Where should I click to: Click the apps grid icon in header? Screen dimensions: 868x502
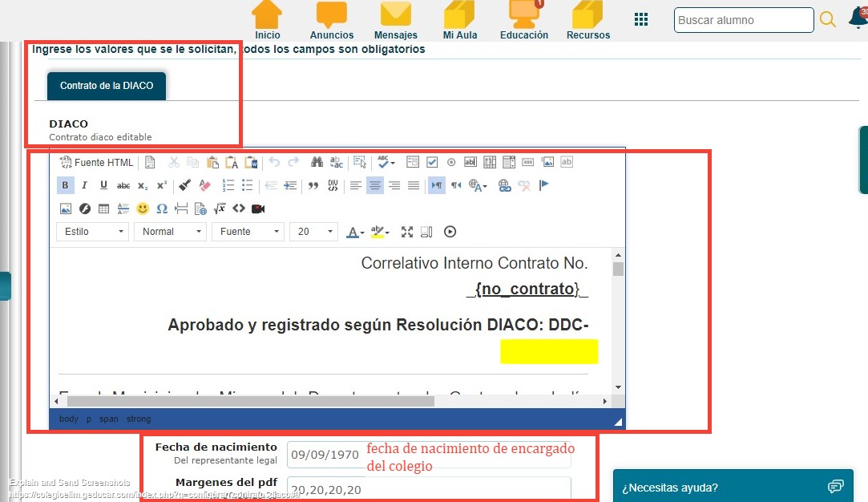[641, 19]
